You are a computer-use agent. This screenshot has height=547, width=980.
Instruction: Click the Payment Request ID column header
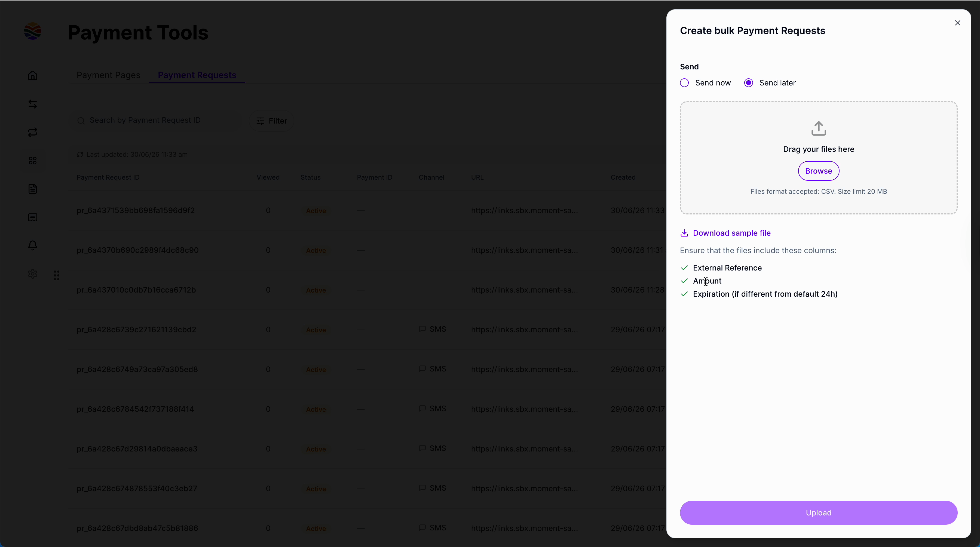(108, 177)
